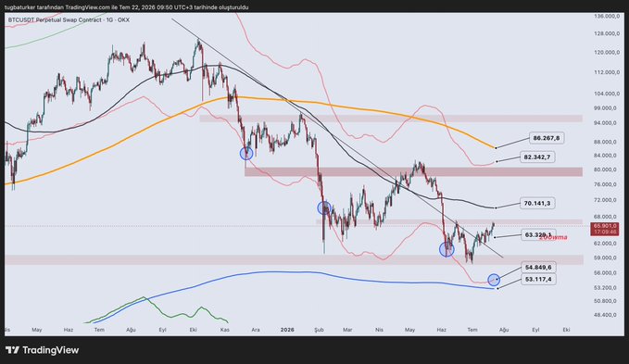The width and height of the screenshot is (629, 364).
Task: Click the blue circle near 60.000 in June
Action: point(447,249)
